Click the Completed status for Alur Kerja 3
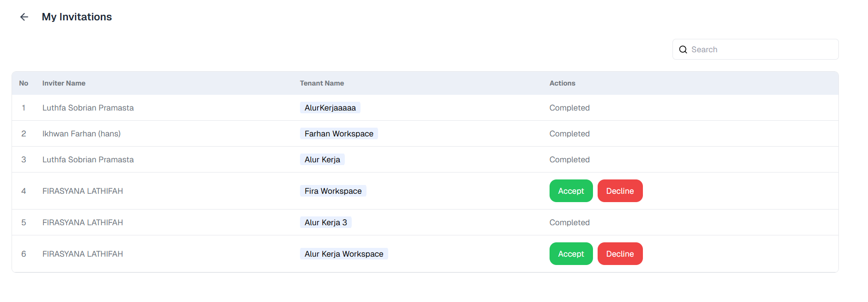Image resolution: width=868 pixels, height=302 pixels. pyautogui.click(x=569, y=222)
